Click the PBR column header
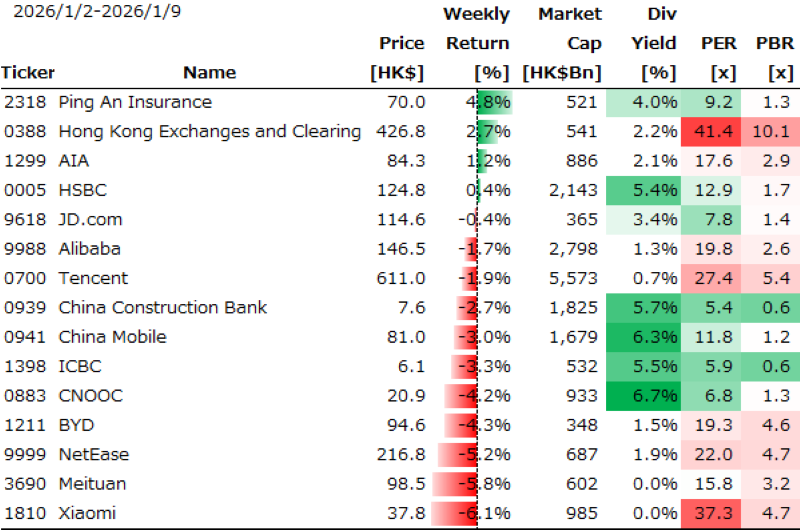The image size is (800, 530). [775, 43]
